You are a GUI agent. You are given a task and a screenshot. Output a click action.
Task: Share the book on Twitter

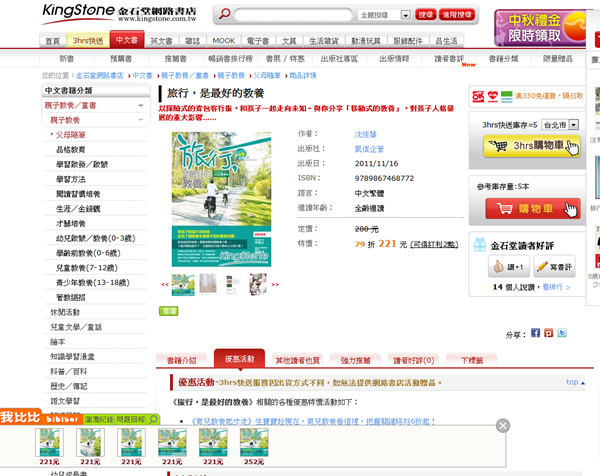[x=562, y=333]
